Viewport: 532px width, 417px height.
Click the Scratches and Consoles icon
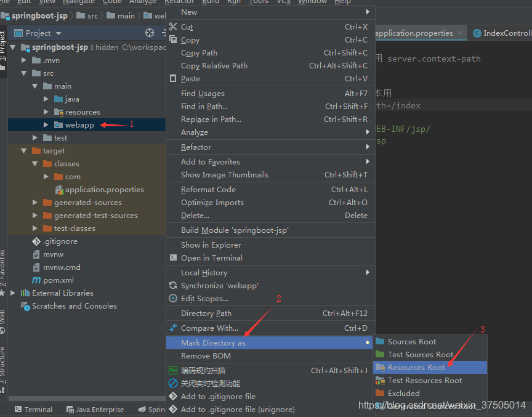[25, 306]
